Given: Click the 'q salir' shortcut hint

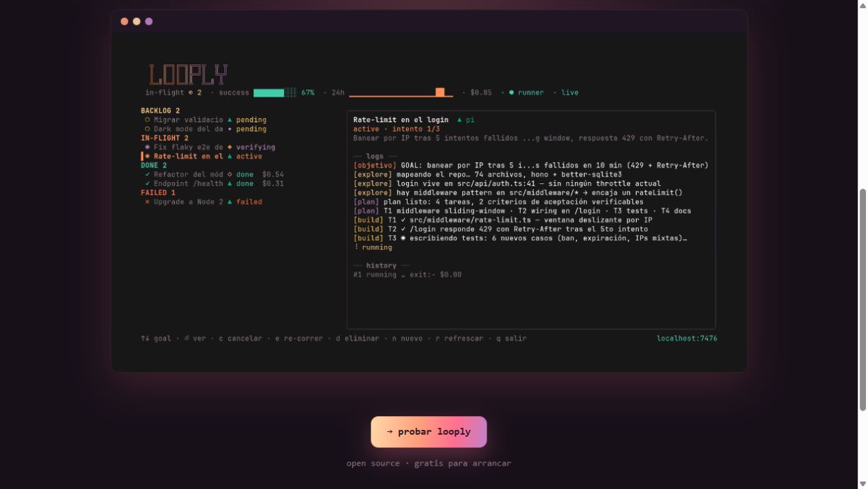Looking at the screenshot, I should click(x=511, y=339).
